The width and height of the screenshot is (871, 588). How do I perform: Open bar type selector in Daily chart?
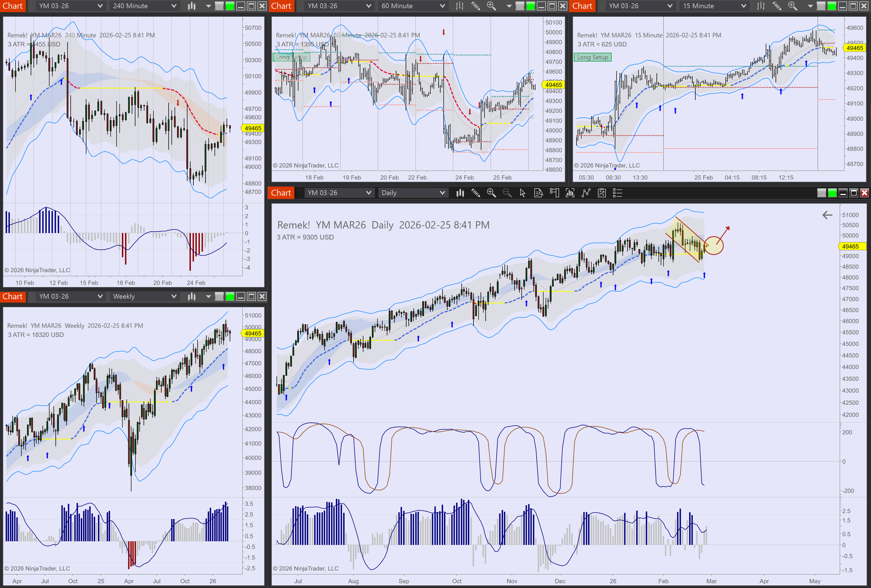coord(460,193)
